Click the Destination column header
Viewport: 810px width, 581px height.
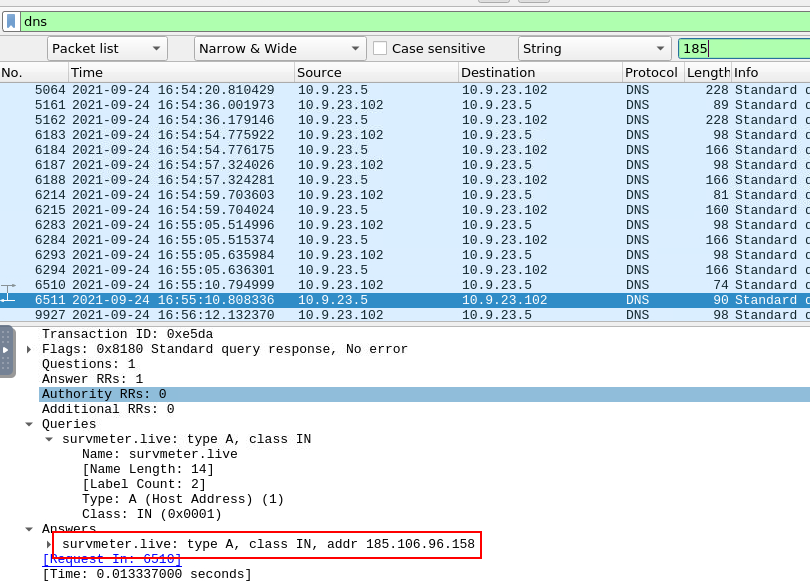tap(538, 73)
